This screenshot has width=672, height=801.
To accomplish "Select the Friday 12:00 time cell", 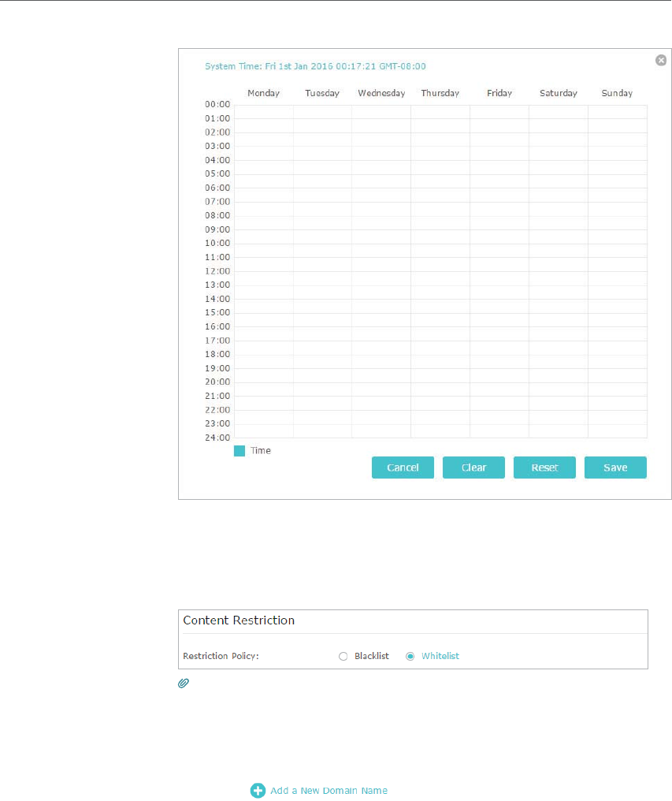I will coord(499,278).
